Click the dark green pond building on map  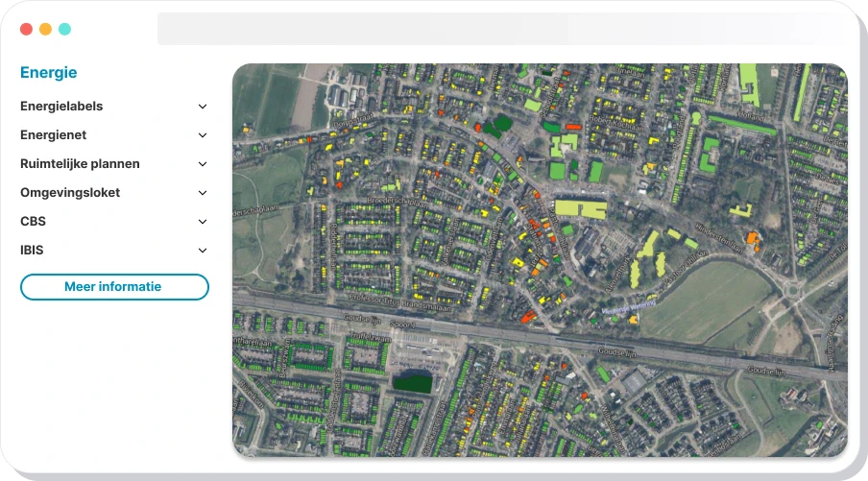pyautogui.click(x=412, y=383)
